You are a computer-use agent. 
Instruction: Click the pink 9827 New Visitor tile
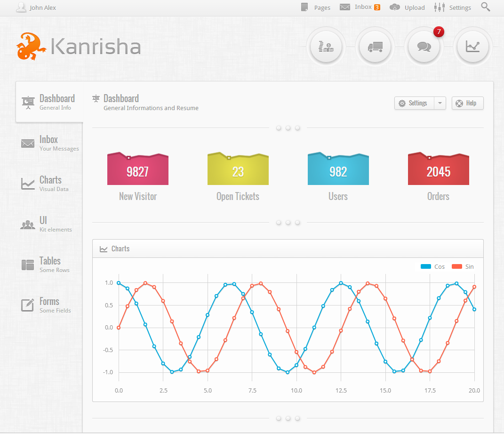[138, 169]
